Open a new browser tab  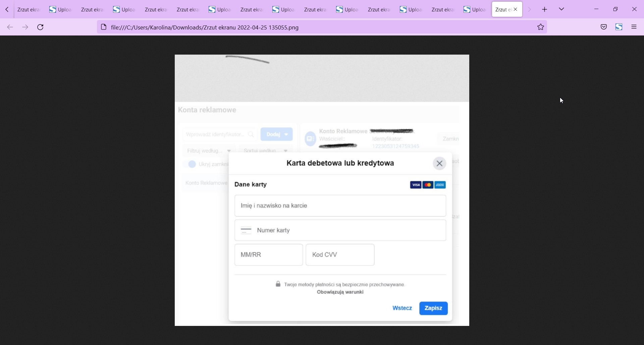[545, 9]
